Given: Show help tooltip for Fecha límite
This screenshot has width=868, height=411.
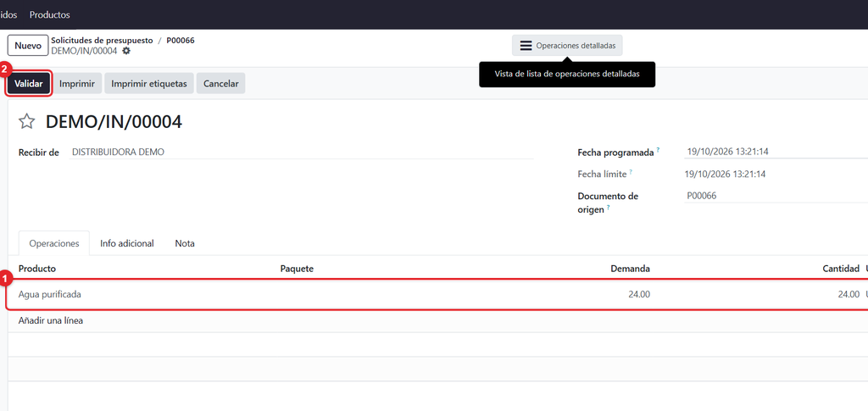Looking at the screenshot, I should click(x=631, y=172).
